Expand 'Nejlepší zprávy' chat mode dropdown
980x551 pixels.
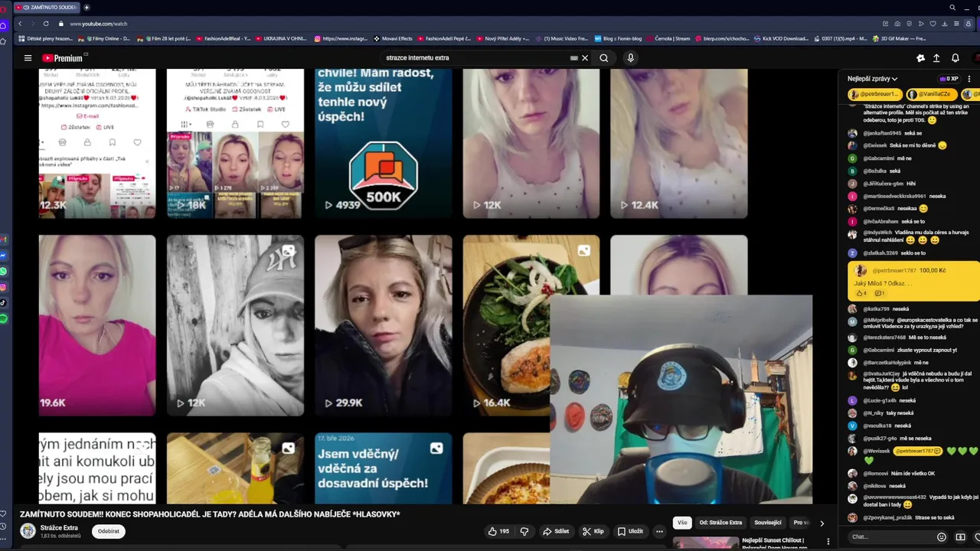click(x=872, y=79)
